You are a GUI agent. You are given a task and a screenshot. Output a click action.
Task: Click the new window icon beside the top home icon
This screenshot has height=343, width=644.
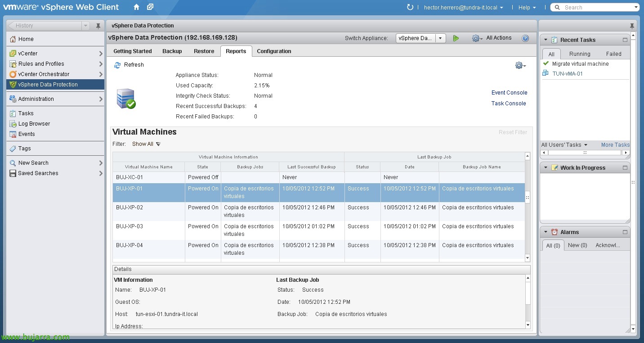point(150,7)
